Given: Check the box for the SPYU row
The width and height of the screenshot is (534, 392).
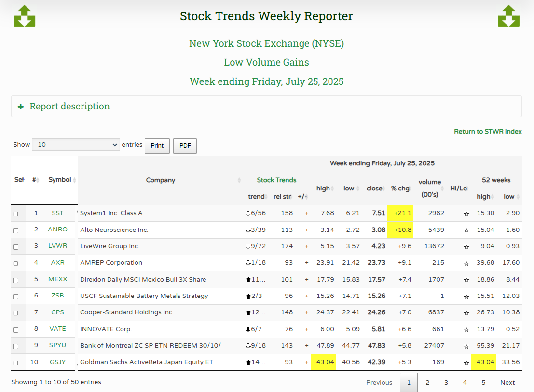Looking at the screenshot, I should click(x=16, y=346).
